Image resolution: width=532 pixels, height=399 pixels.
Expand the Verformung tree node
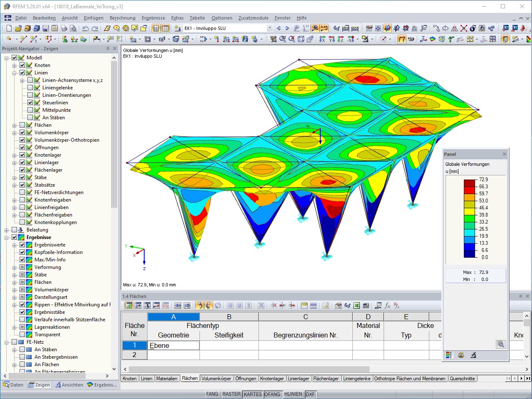click(15, 267)
